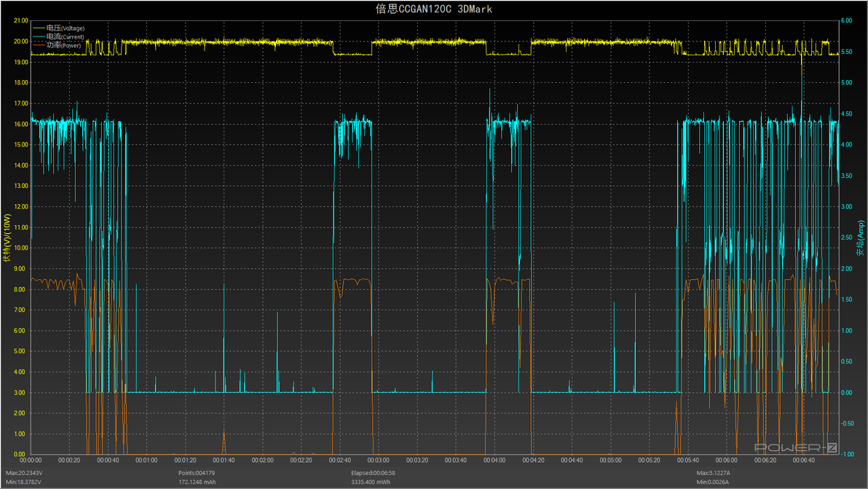The height and width of the screenshot is (489, 868).
Task: Click the 00:03:40 time axis label
Action: click(456, 460)
